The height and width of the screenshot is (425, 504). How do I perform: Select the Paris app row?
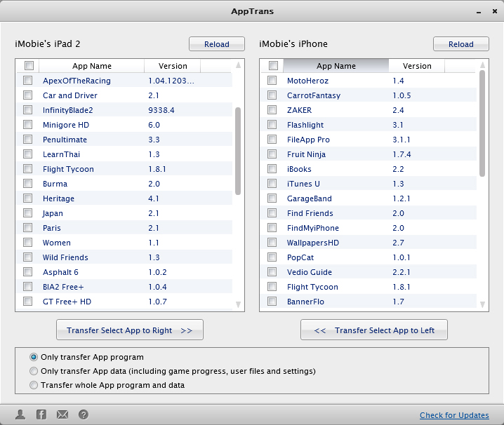(x=124, y=228)
